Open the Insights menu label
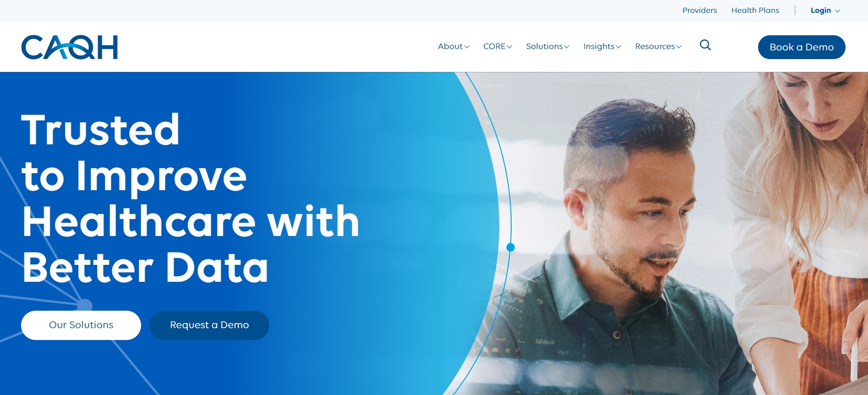The image size is (868, 395). [x=599, y=46]
